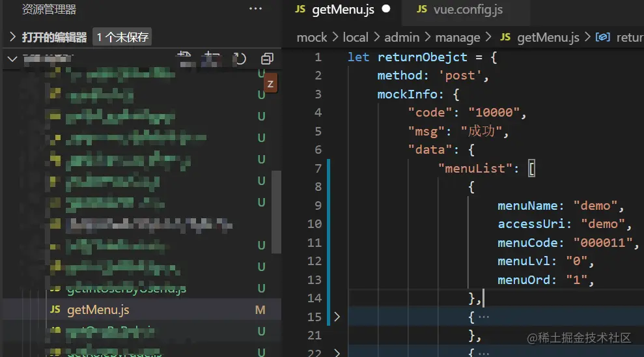Click the "10000" code value
The image size is (644, 357).
tap(494, 113)
